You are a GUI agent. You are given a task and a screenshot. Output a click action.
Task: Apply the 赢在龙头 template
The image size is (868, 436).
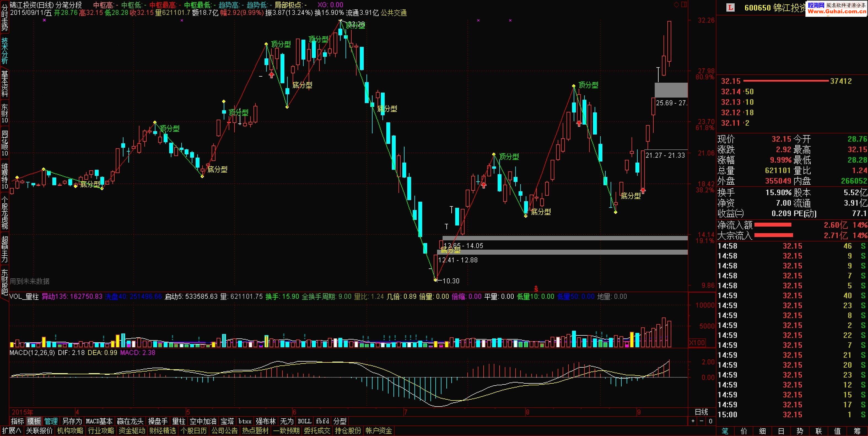click(130, 421)
